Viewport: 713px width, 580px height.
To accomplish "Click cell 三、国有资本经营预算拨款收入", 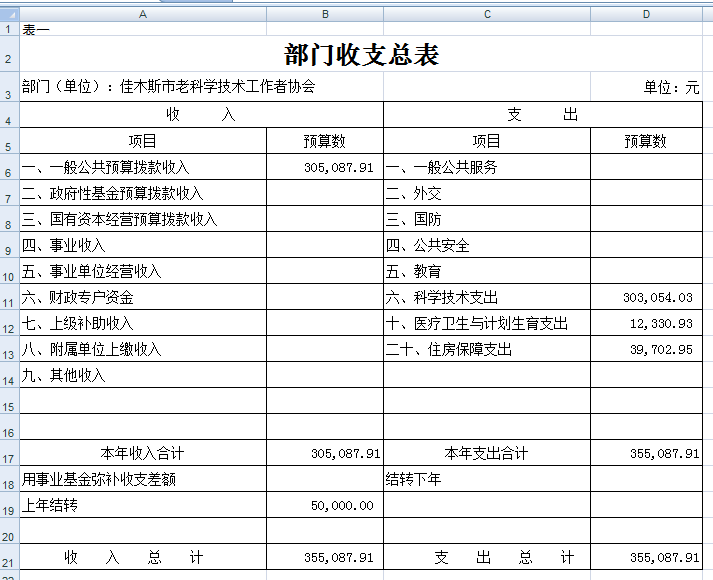I will pos(143,219).
